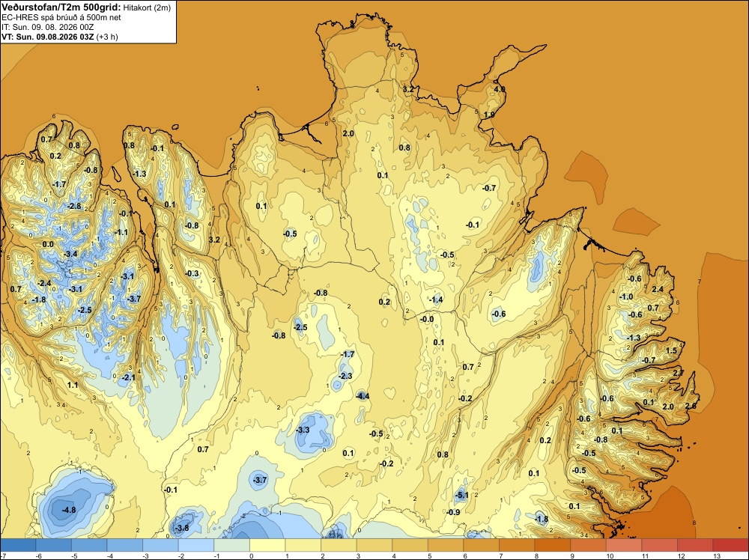749x560 pixels.
Task: Click the '1.5' temperature value
Action: (672, 350)
